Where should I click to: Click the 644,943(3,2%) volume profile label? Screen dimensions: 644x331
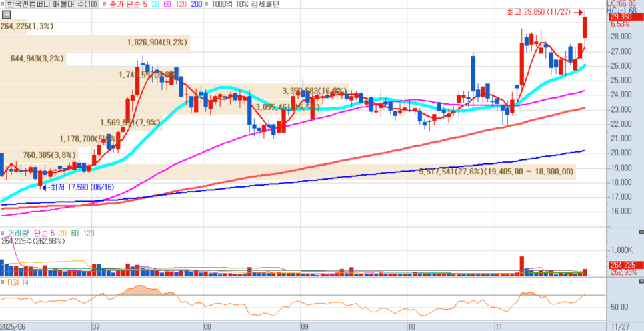point(37,59)
